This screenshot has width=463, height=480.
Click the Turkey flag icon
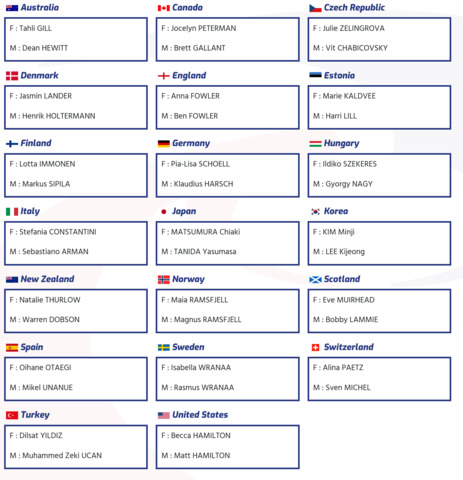(12, 415)
